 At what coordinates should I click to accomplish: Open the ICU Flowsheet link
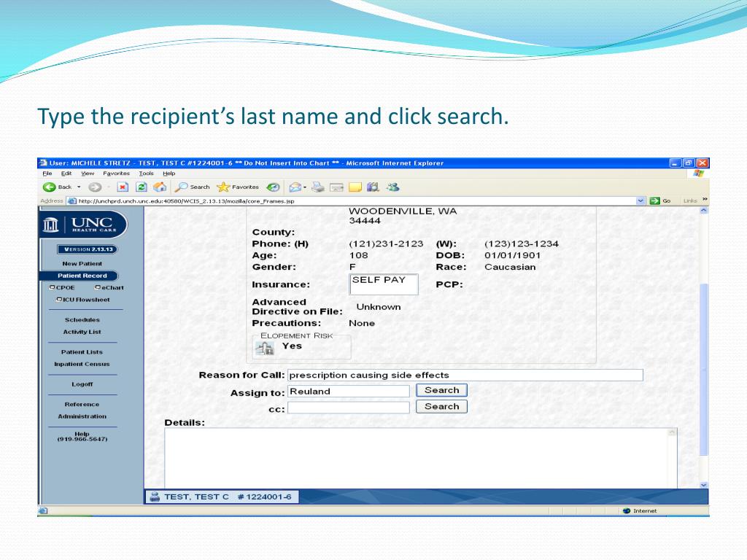pos(86,300)
